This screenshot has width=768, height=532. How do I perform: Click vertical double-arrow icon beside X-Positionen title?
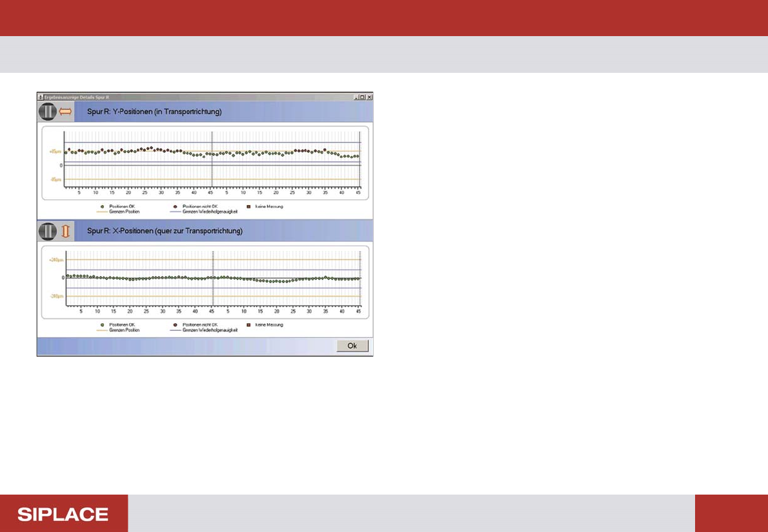[65, 230]
